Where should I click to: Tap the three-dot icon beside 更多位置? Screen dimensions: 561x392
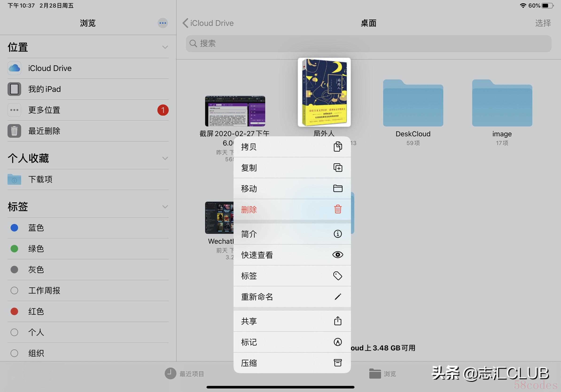(x=14, y=110)
